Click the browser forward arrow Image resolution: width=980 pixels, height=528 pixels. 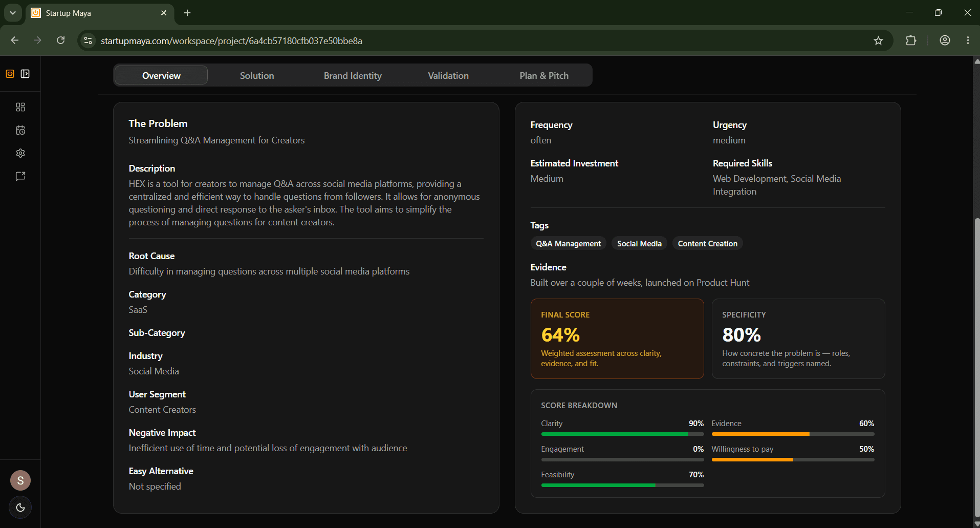37,40
